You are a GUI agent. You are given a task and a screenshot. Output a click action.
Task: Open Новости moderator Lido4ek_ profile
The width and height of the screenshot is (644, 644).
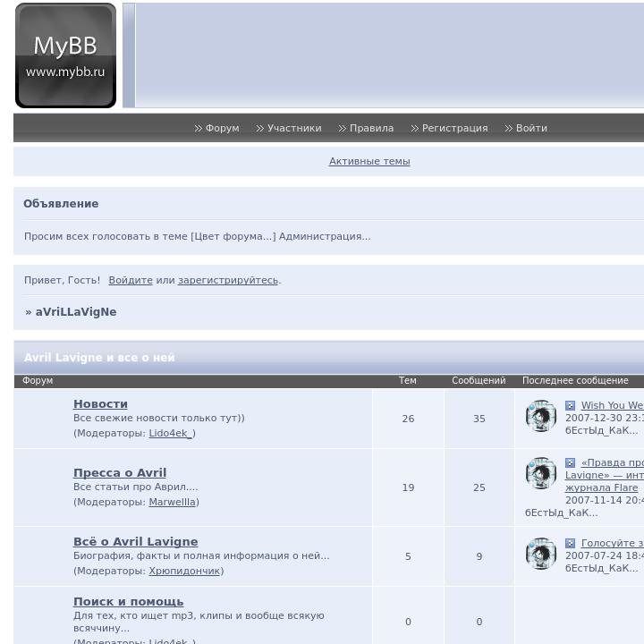pos(171,433)
